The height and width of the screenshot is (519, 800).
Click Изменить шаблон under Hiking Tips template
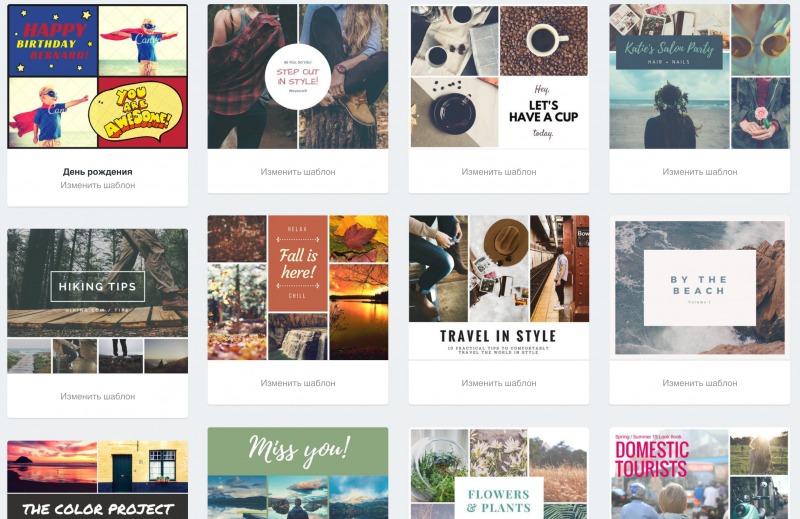[x=97, y=396]
